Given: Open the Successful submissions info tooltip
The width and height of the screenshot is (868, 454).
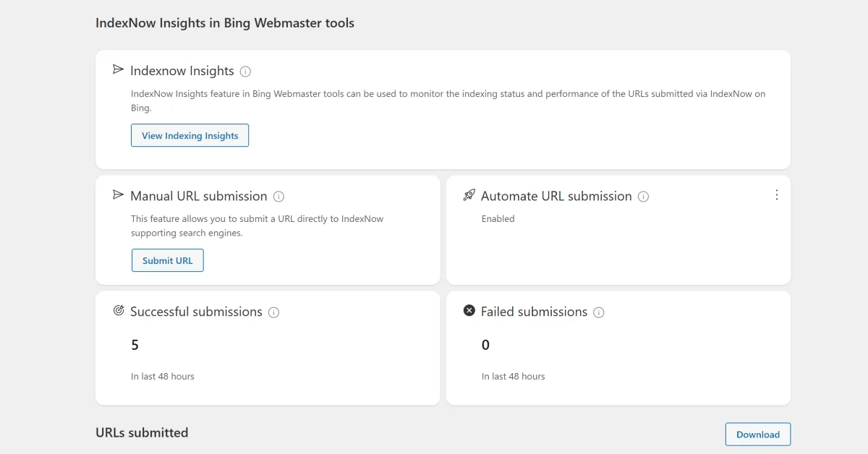Looking at the screenshot, I should pos(274,312).
